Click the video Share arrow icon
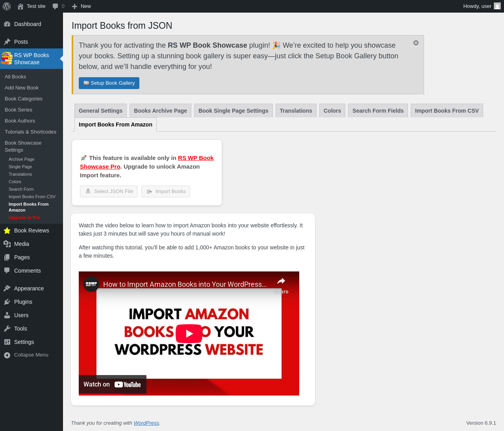504x431 pixels. (281, 281)
